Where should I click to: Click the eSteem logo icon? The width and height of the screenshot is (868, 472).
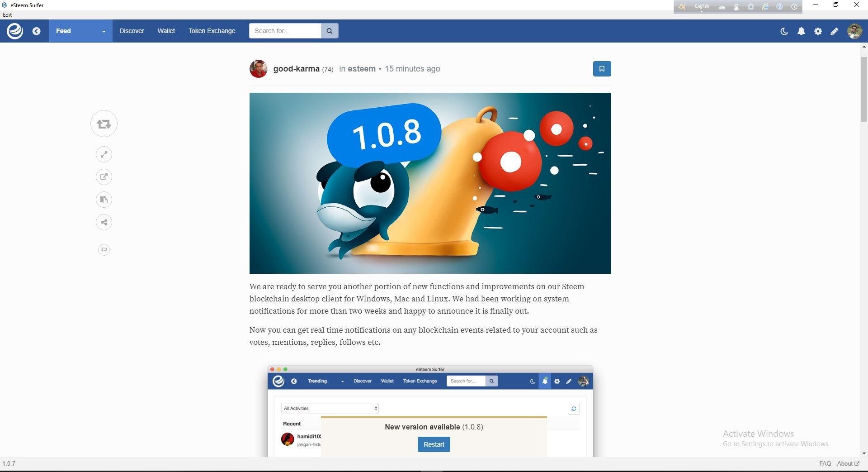click(15, 31)
